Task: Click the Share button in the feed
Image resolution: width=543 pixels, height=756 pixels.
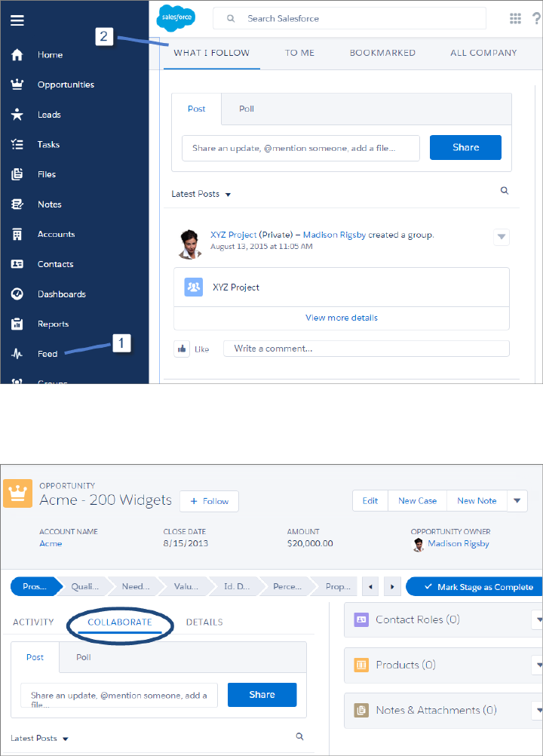Action: coord(465,148)
